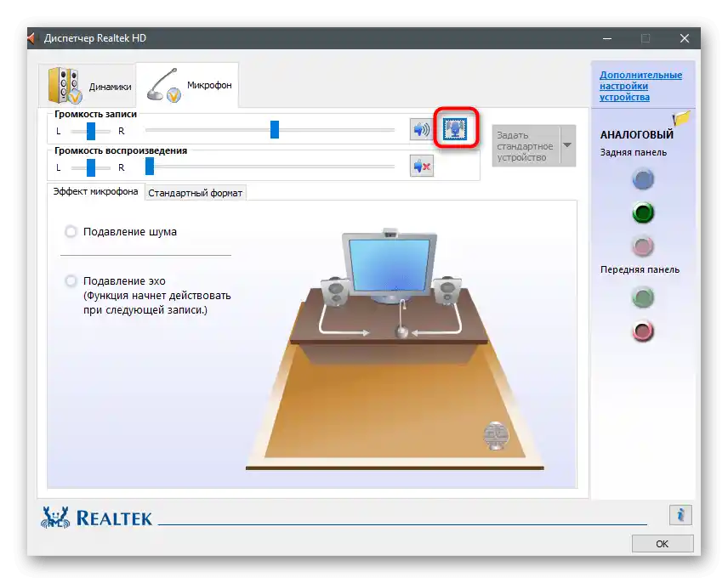Select the bright green rear panel jack
Viewport: 728px width, 583px height.
643,212
